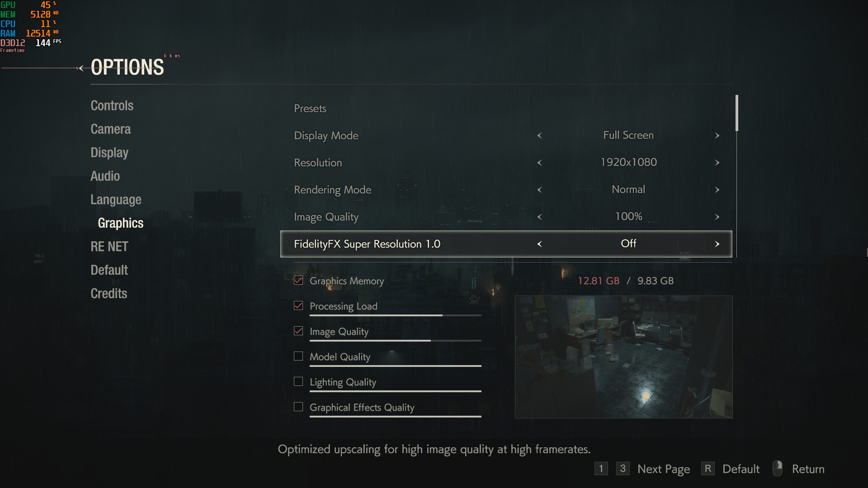Click the MEM usage stat icon

point(7,14)
